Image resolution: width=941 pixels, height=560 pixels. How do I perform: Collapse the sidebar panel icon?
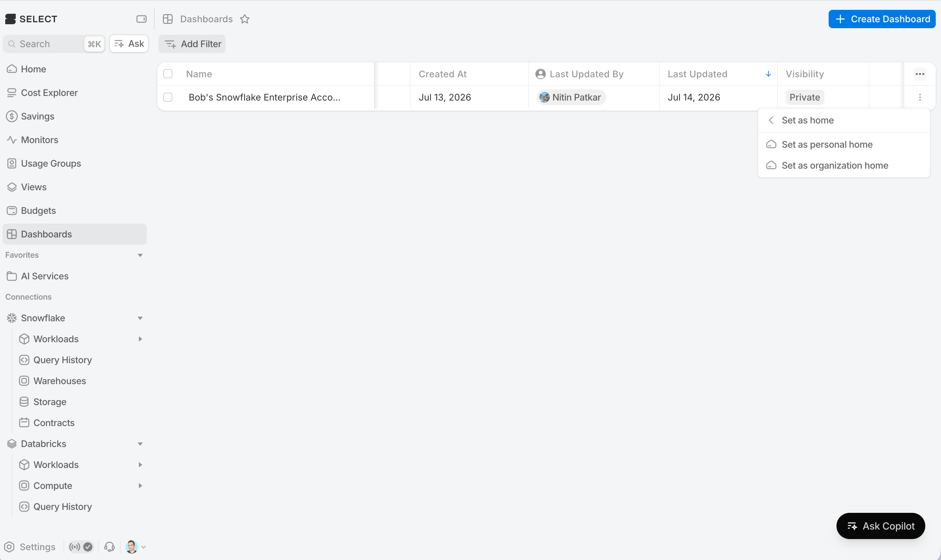click(141, 19)
